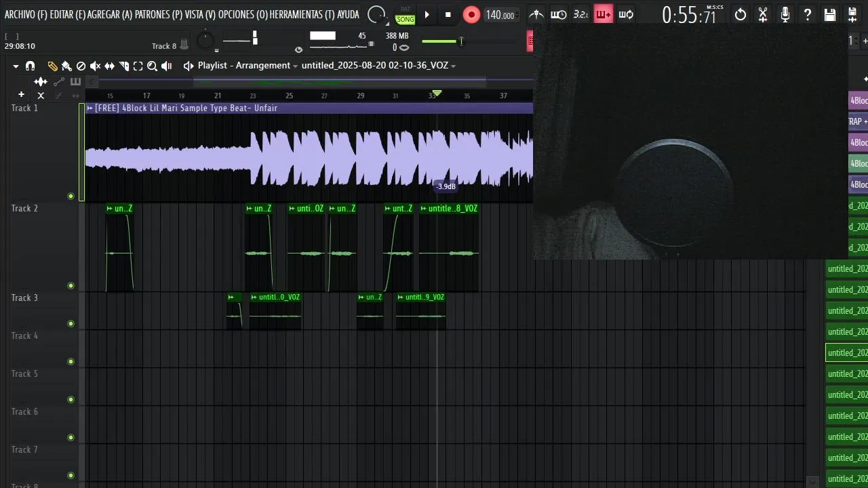Select the slice tool icon
Viewport: 868px width, 488px height.
(124, 66)
